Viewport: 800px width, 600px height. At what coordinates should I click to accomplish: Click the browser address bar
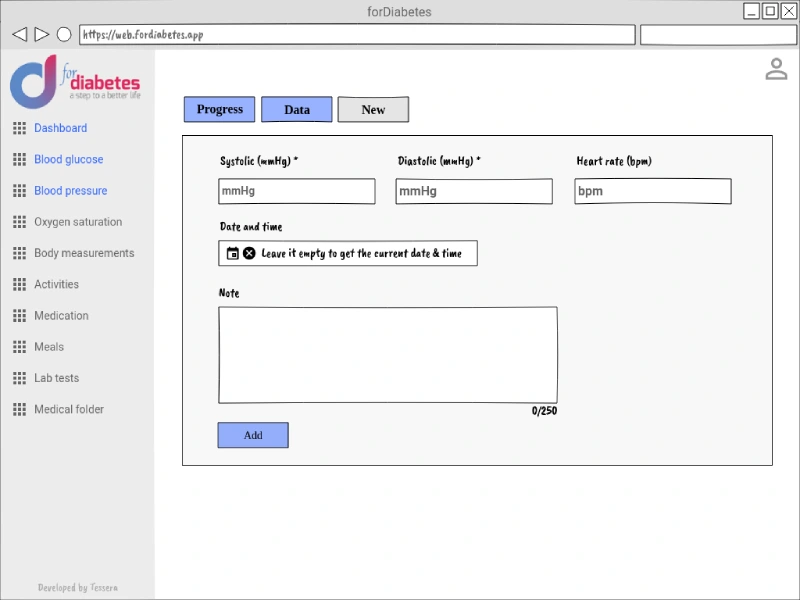point(357,35)
